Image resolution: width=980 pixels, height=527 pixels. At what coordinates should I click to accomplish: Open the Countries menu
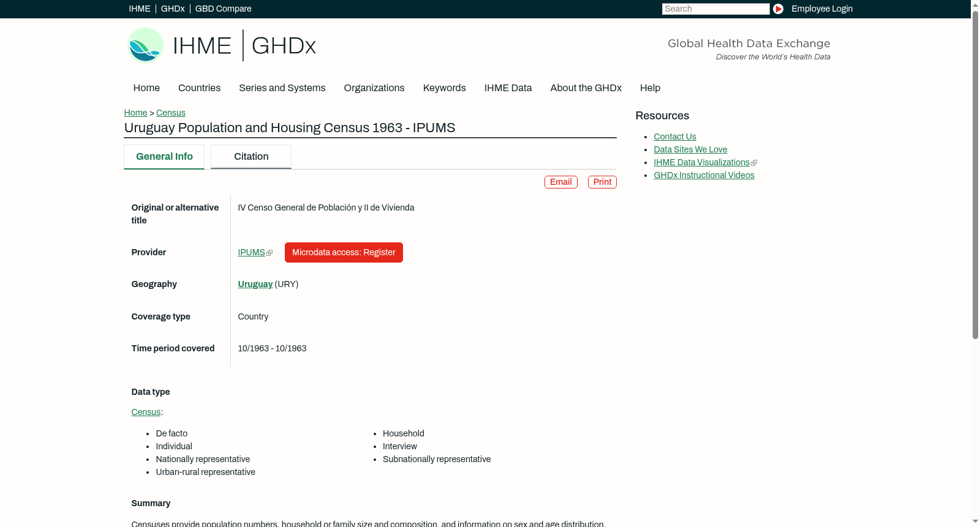point(199,88)
